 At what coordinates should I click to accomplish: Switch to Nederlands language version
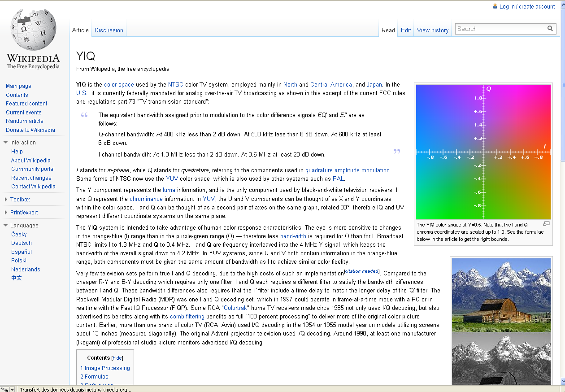(26, 270)
